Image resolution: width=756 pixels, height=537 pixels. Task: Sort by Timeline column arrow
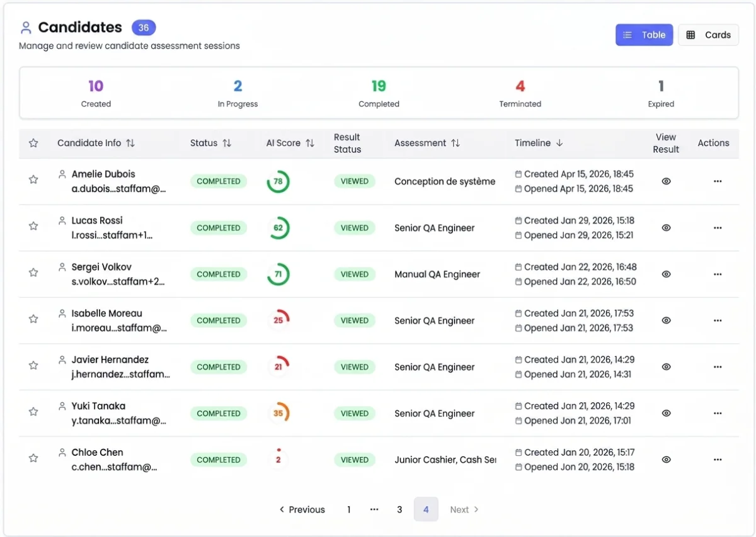pyautogui.click(x=559, y=143)
